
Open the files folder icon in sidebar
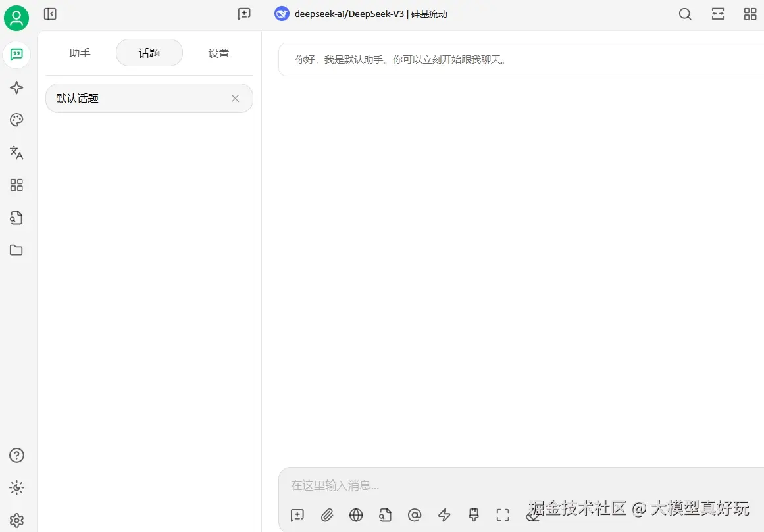pyautogui.click(x=16, y=250)
